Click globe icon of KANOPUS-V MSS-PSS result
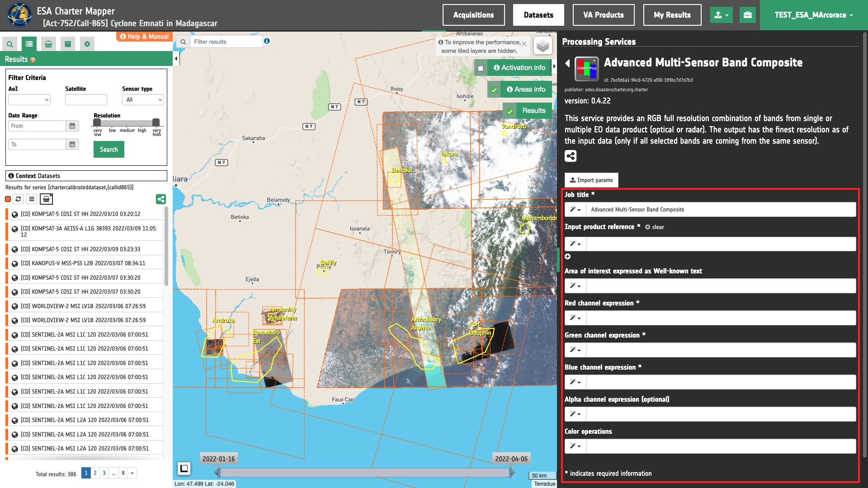 pyautogui.click(x=15, y=264)
